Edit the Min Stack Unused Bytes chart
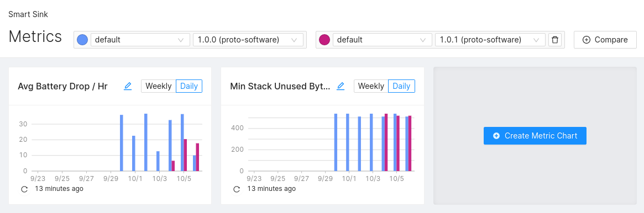 point(341,86)
